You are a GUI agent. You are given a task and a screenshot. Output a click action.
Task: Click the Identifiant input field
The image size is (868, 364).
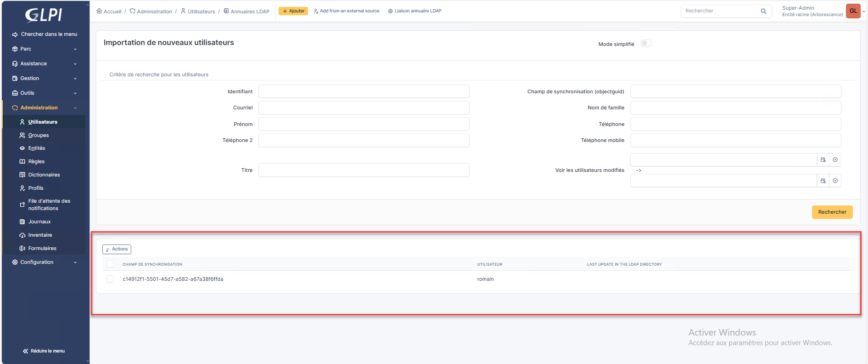364,91
